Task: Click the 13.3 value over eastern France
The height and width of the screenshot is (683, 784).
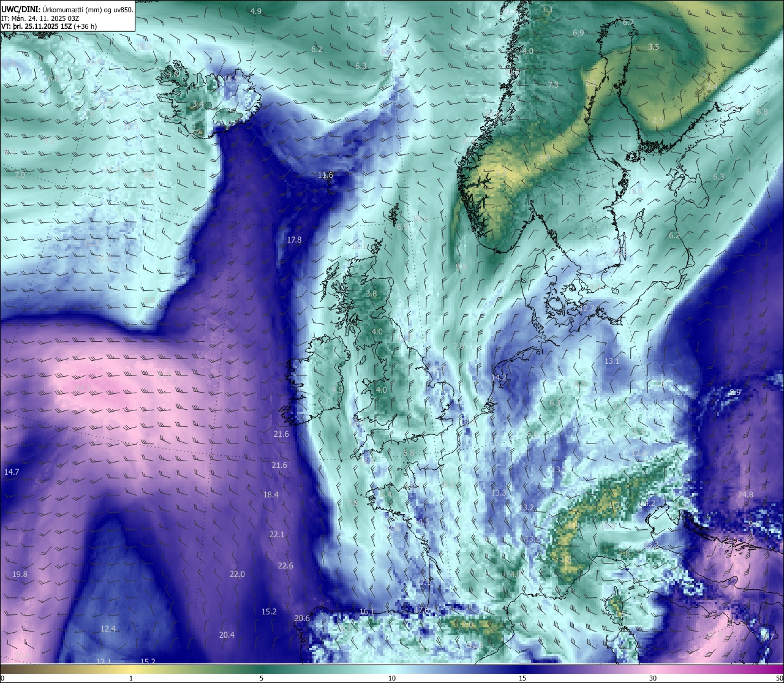Action: click(499, 492)
